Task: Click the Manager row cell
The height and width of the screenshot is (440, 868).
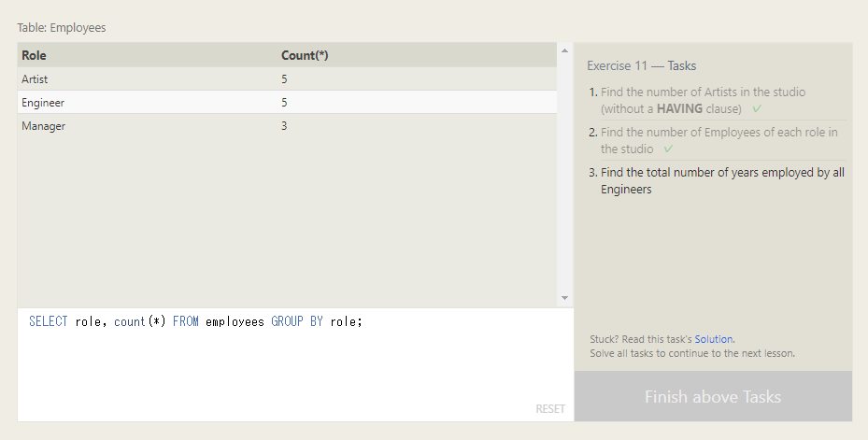Action: 43,126
